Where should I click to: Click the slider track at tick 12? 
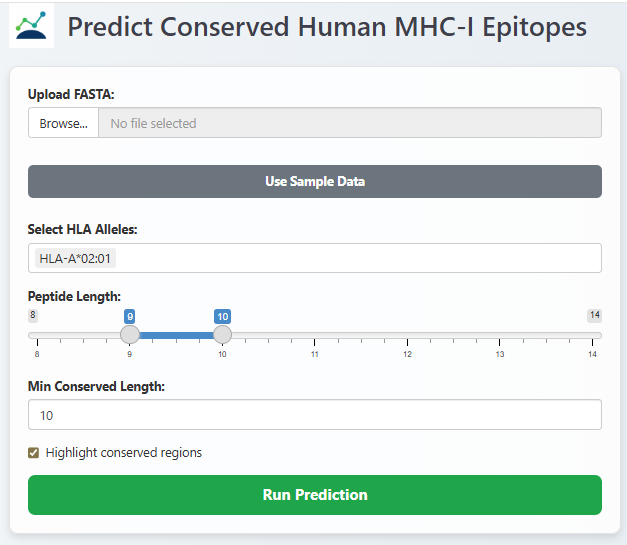pyautogui.click(x=407, y=335)
